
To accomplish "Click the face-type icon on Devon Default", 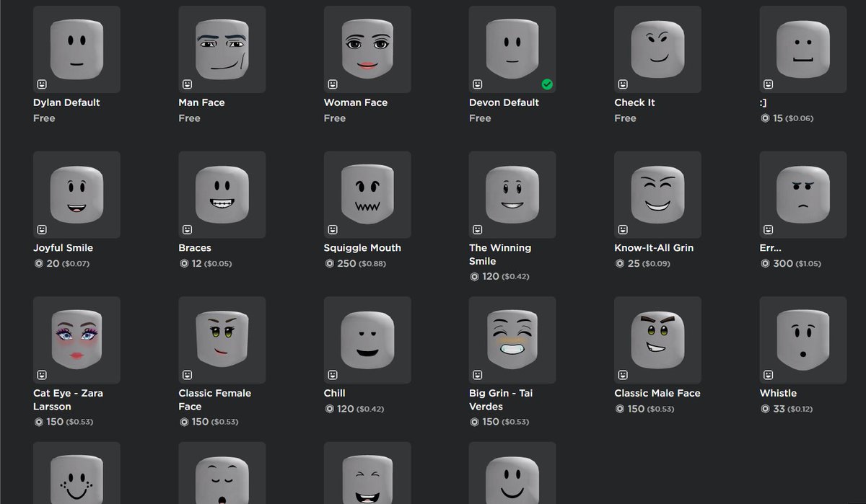I will coord(478,84).
